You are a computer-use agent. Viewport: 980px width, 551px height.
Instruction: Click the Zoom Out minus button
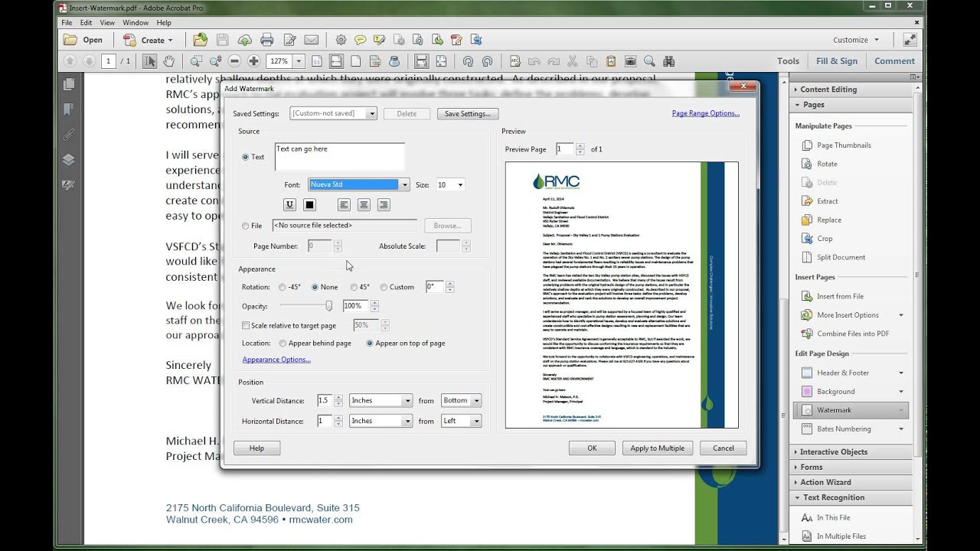coord(234,61)
